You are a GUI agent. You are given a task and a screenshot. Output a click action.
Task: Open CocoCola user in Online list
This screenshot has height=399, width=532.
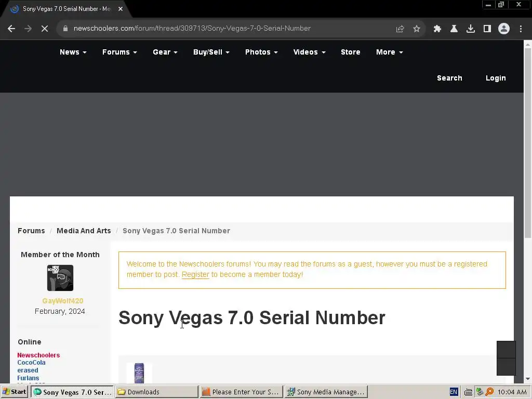click(31, 363)
